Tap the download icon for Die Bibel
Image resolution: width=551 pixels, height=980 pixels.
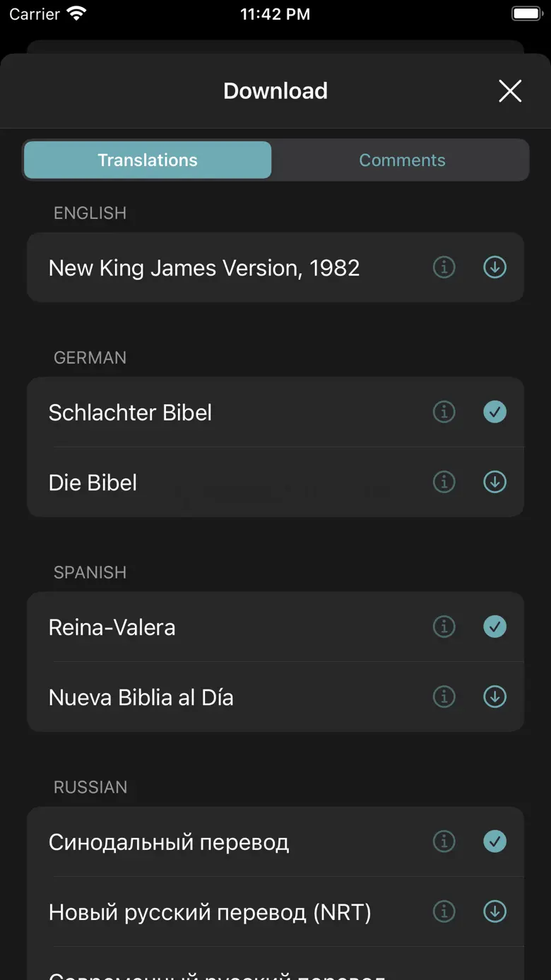[x=494, y=482]
